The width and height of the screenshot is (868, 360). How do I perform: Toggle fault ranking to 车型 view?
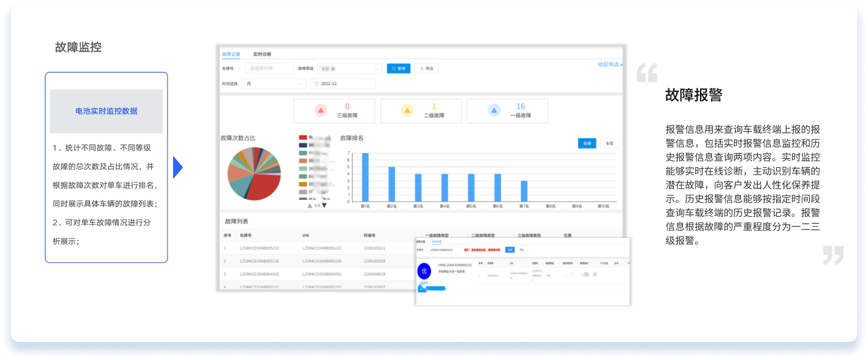pos(609,144)
